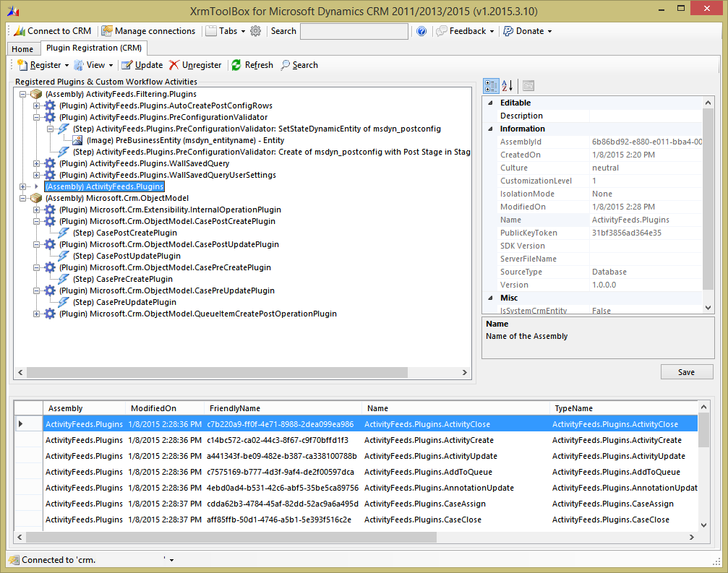Image resolution: width=728 pixels, height=573 pixels.
Task: Click the Connect to CRM icon
Action: [x=20, y=31]
